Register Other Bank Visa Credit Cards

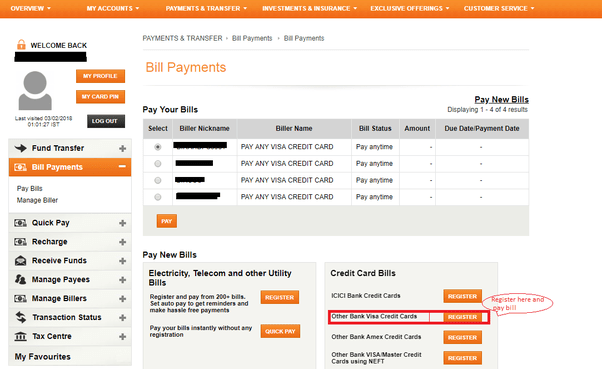(462, 317)
